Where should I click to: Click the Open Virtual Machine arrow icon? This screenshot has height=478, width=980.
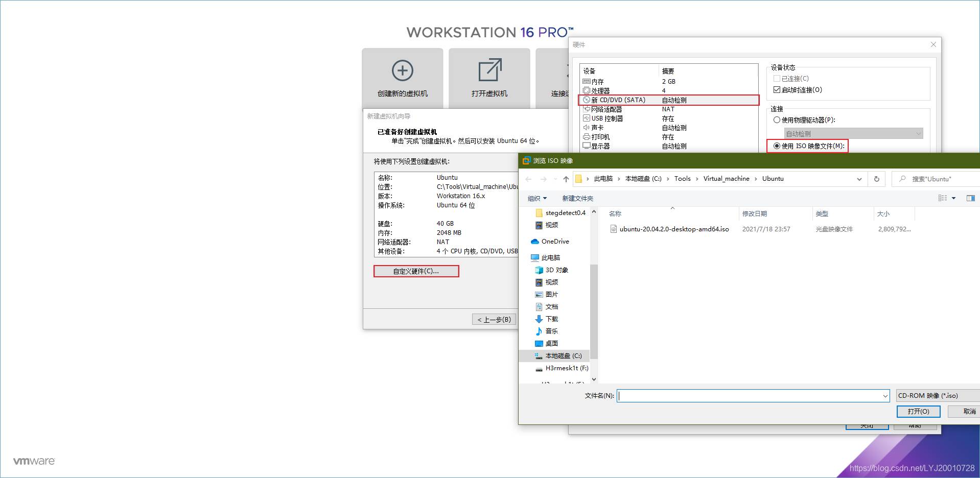tap(489, 70)
